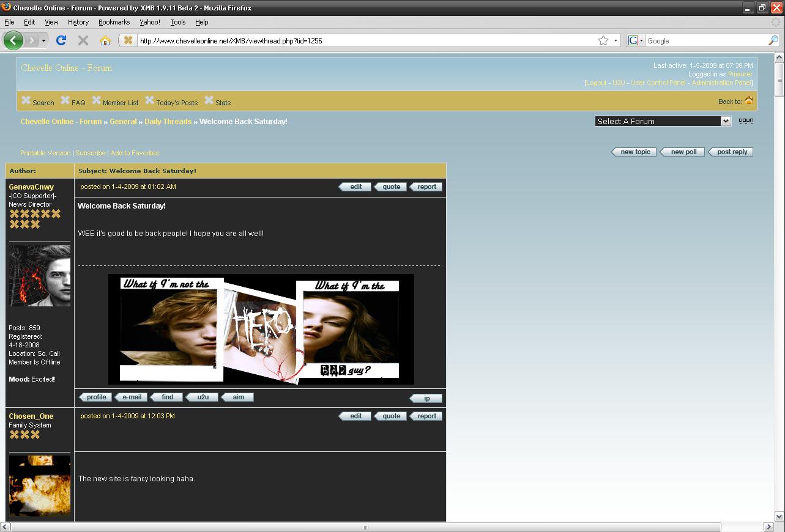Click the Twilight signature banner image
The width and height of the screenshot is (785, 532).
261,329
